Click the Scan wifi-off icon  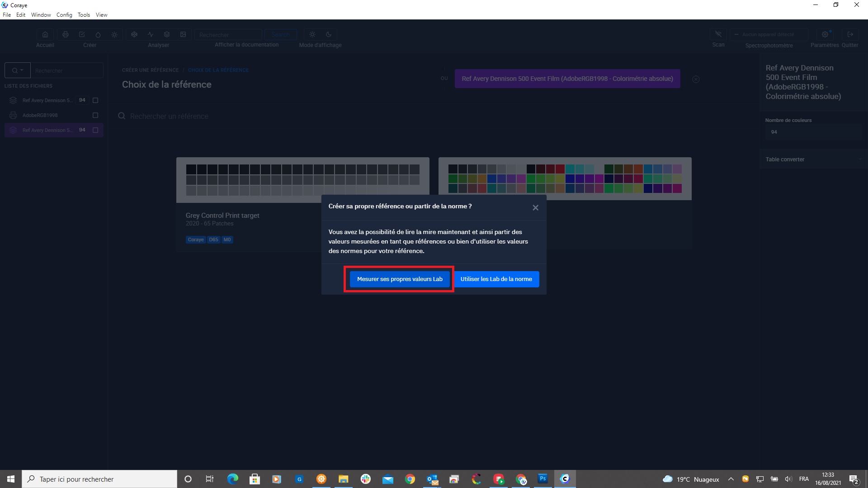718,34
